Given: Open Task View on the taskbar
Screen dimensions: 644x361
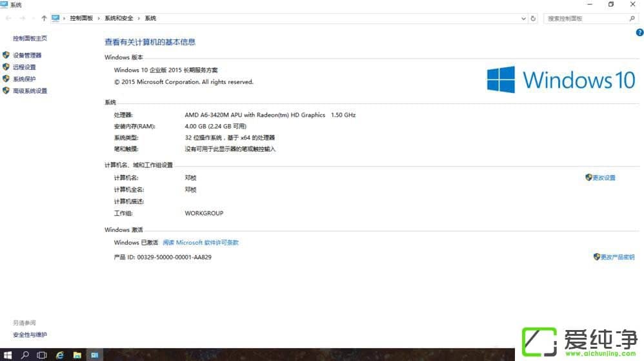Looking at the screenshot, I should (x=41, y=355).
